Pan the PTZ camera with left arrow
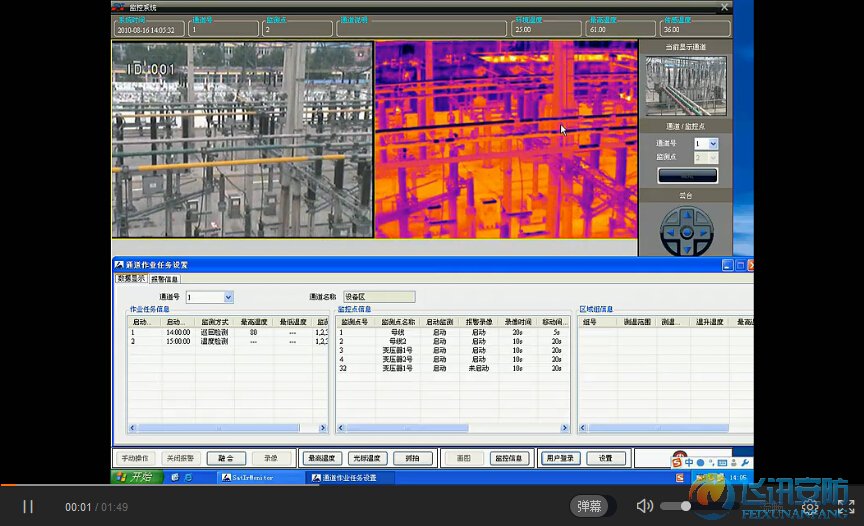This screenshot has width=864, height=526. click(670, 233)
